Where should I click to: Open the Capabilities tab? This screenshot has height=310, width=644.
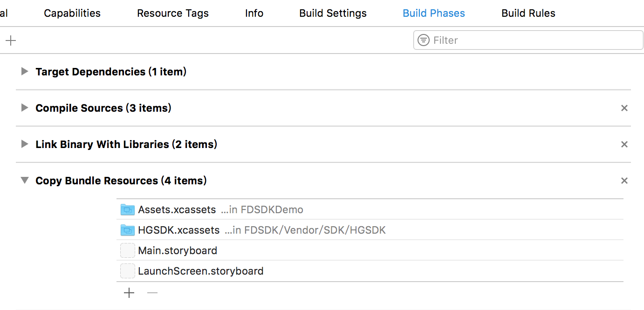[72, 13]
